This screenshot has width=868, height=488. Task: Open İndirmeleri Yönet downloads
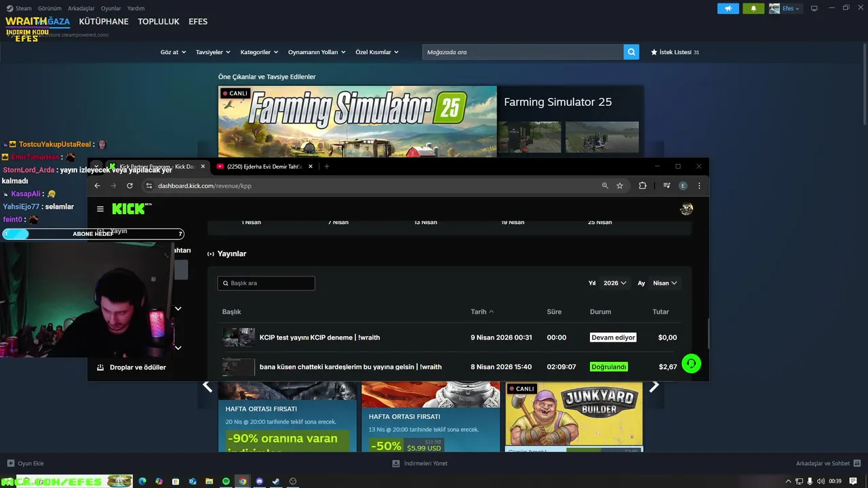pos(420,464)
